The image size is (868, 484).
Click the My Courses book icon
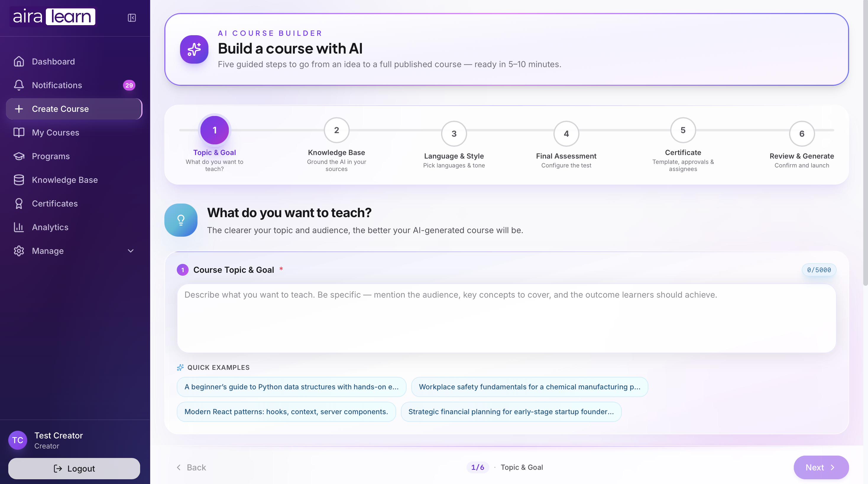19,133
